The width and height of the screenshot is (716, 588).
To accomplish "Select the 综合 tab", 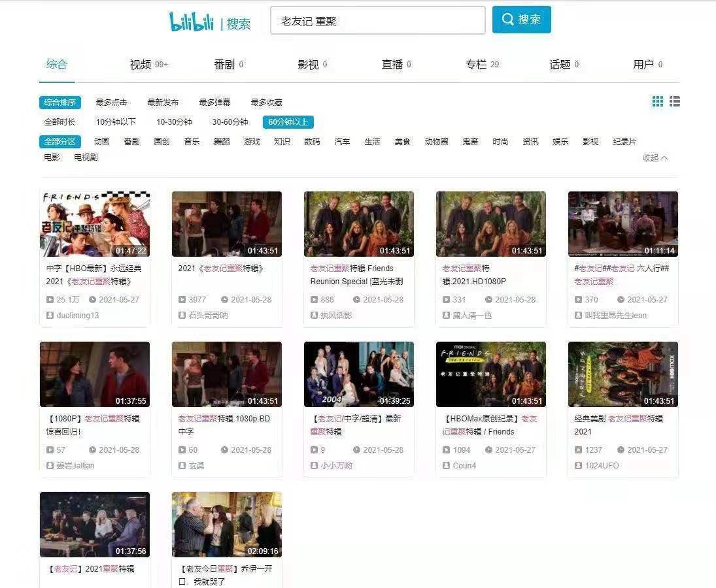I will (57, 64).
